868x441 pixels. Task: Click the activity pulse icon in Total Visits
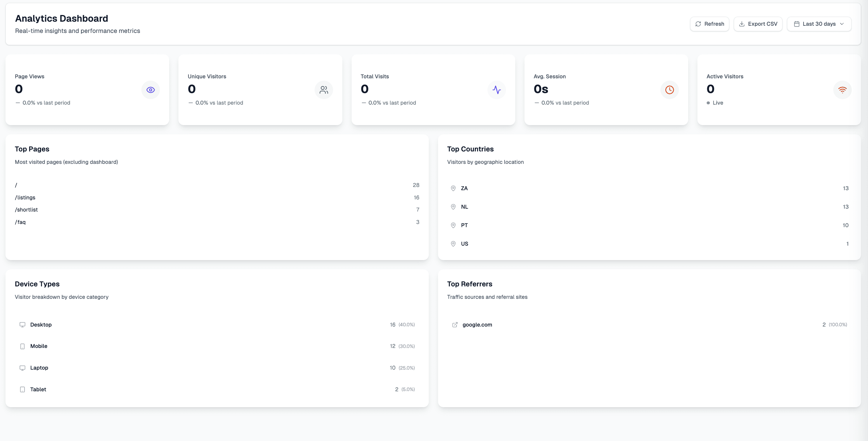tap(496, 90)
